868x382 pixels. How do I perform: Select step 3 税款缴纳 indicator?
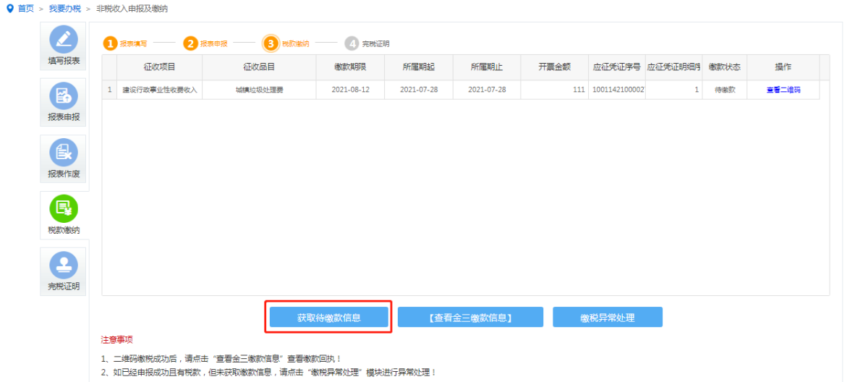(271, 43)
